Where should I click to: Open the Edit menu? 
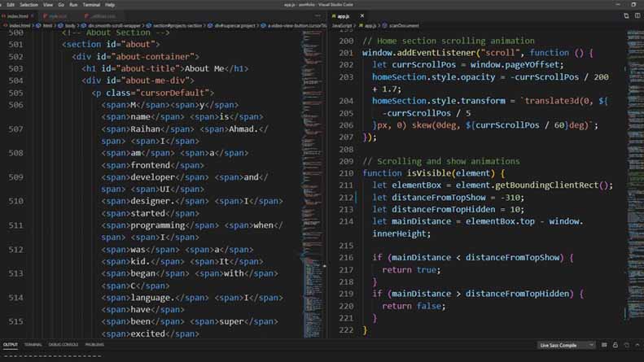pos(11,5)
